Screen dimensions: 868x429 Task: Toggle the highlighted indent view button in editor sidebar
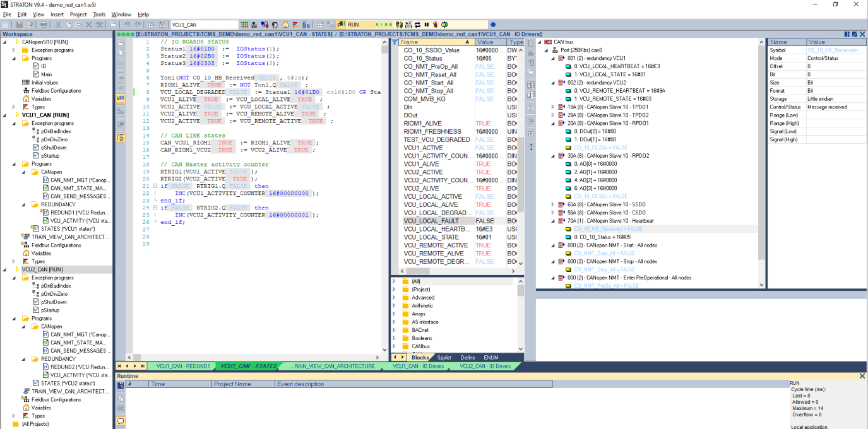point(120,137)
